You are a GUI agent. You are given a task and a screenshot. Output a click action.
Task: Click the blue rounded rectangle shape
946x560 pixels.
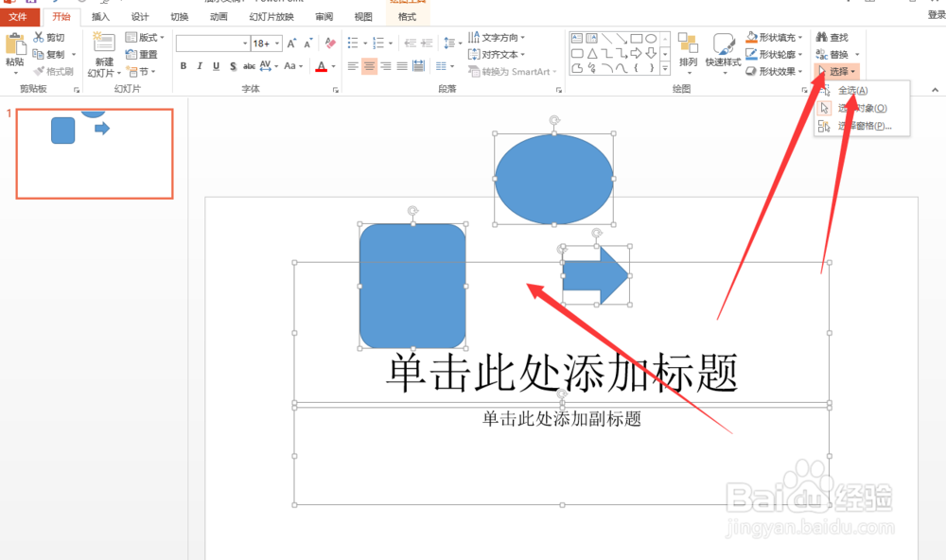coord(412,286)
